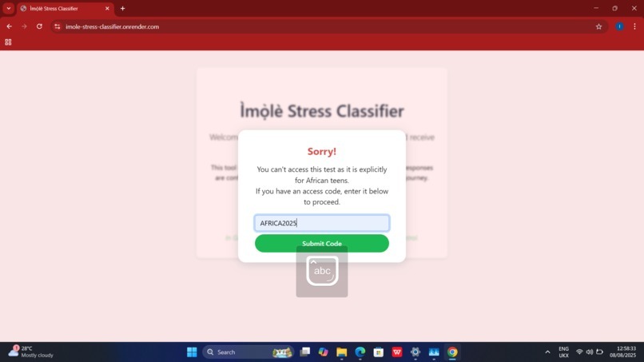The image size is (644, 362).
Task: Click the Sorry! heading text
Action: [x=322, y=151]
